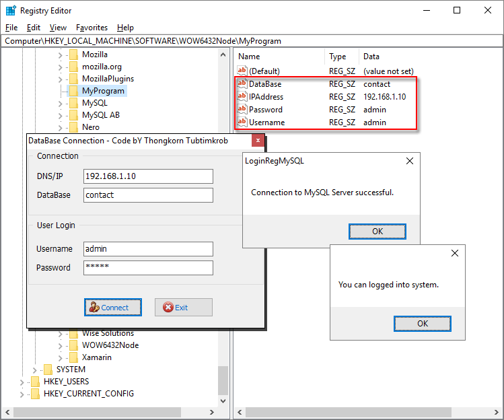
Task: Click the DNS/IP input field
Action: click(x=148, y=176)
